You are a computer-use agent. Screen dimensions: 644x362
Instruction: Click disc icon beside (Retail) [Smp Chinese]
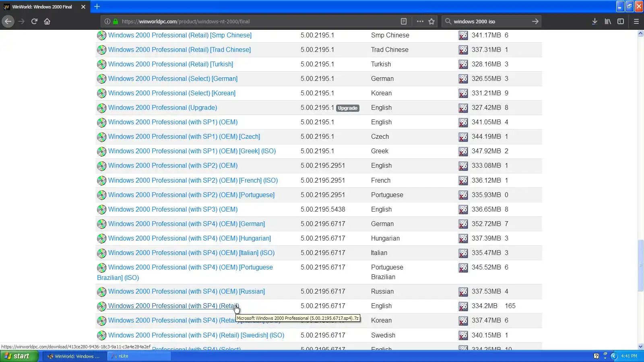[x=101, y=35]
